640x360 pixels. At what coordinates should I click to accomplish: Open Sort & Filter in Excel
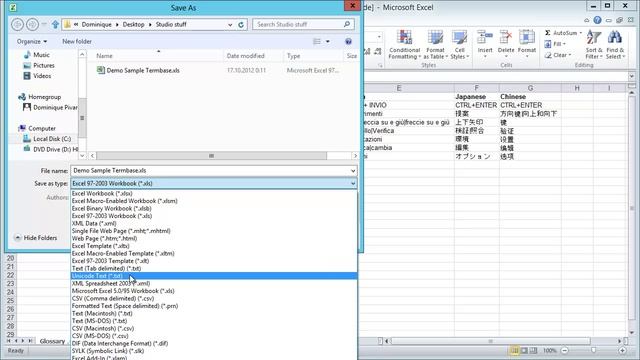click(594, 44)
